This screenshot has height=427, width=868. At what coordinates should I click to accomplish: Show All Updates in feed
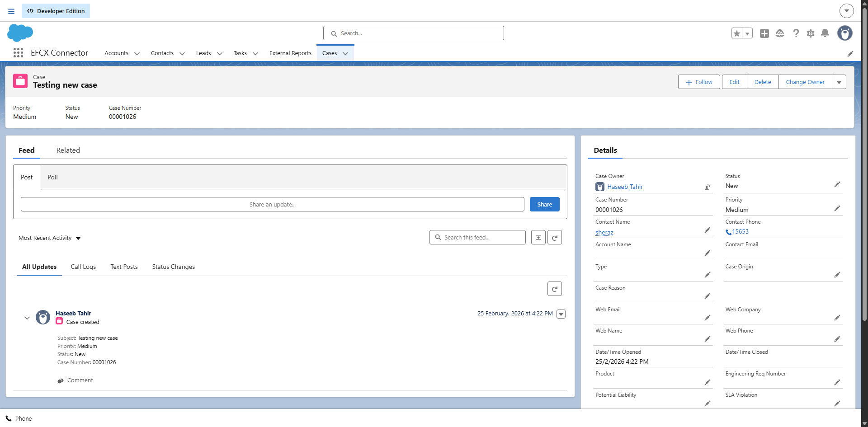pyautogui.click(x=39, y=267)
